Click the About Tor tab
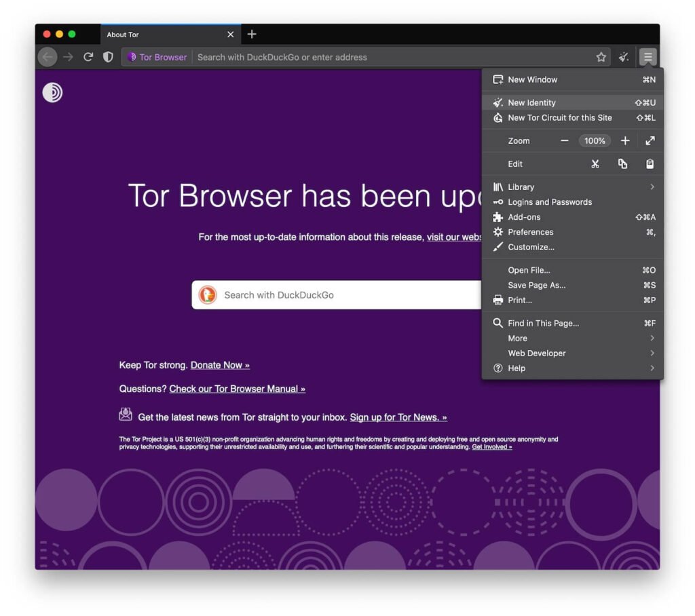The width and height of the screenshot is (695, 616). click(x=170, y=35)
